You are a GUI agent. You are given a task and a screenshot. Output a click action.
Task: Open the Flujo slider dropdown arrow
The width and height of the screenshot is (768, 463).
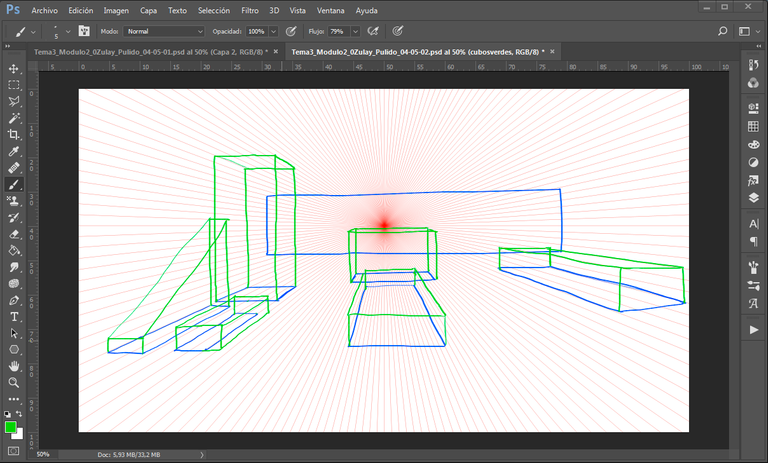point(356,31)
